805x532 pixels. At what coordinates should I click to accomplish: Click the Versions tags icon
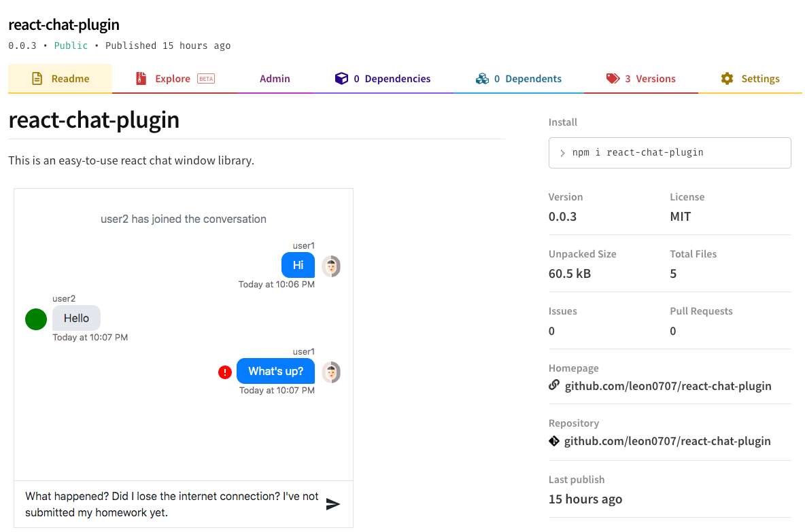pyautogui.click(x=612, y=78)
